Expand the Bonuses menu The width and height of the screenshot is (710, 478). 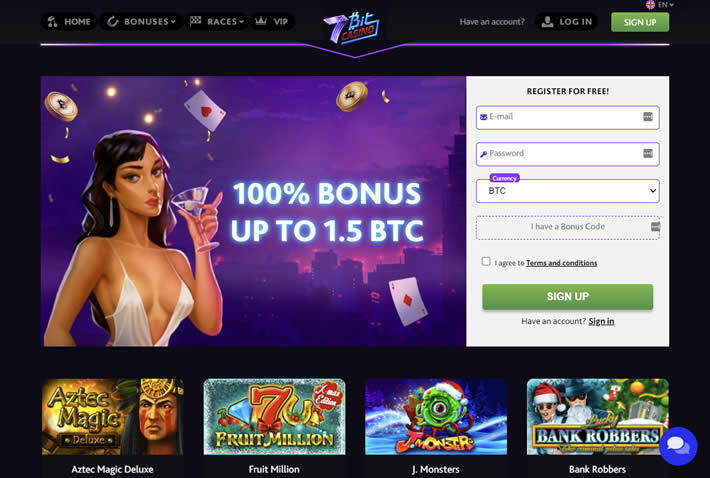[x=141, y=21]
